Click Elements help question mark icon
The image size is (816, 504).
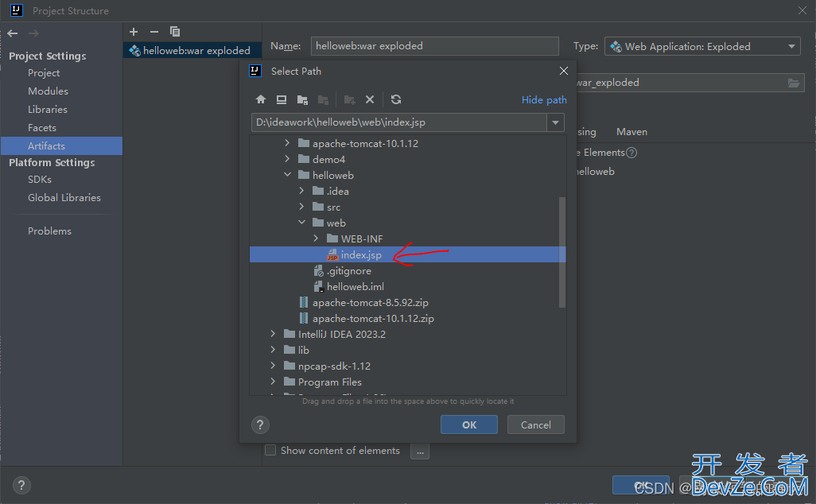[x=631, y=153]
